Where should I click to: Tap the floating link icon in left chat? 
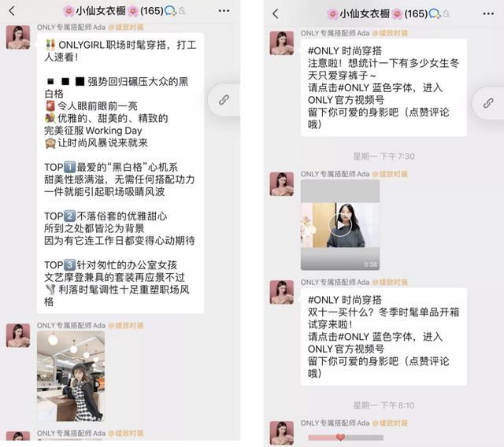[x=224, y=100]
